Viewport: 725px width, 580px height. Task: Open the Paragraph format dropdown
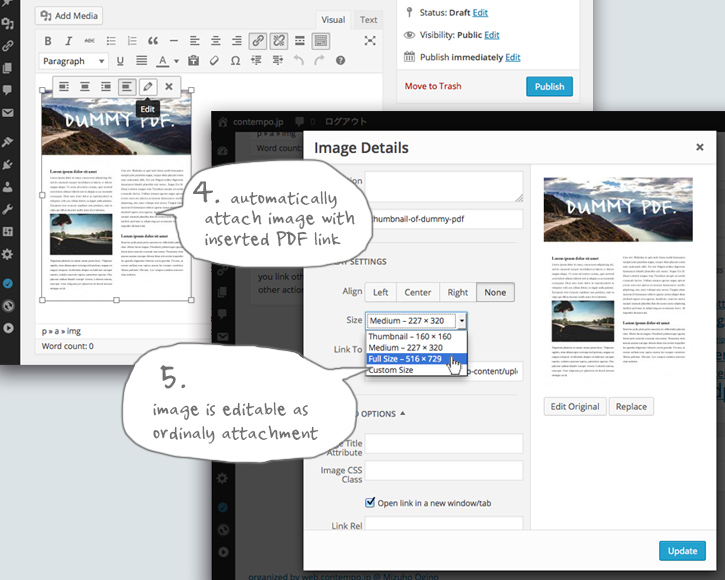click(x=74, y=61)
